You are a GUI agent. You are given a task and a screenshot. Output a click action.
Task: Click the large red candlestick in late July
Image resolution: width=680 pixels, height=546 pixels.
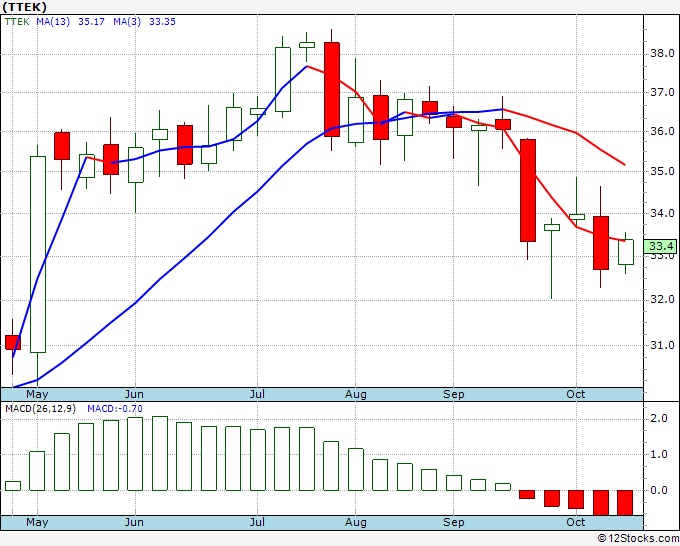(332, 89)
